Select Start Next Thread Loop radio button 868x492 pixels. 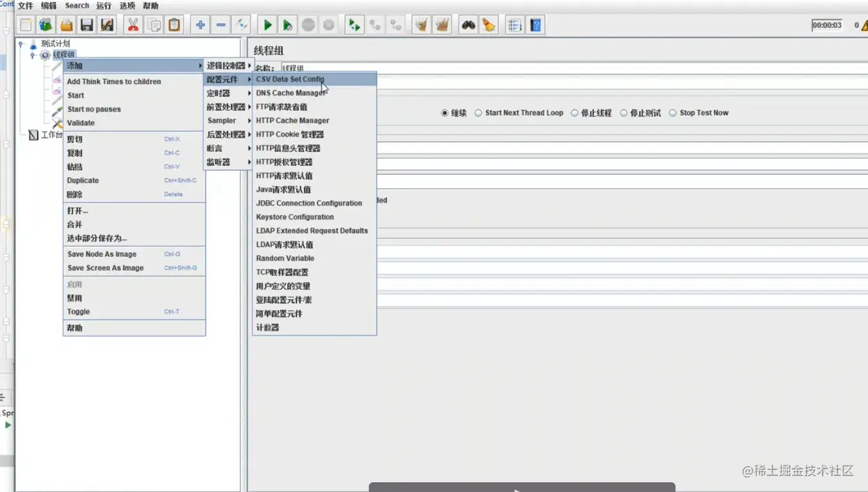pyautogui.click(x=478, y=113)
